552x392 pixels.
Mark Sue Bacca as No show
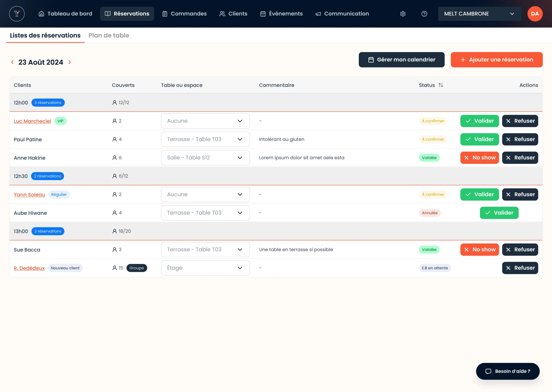coord(479,250)
